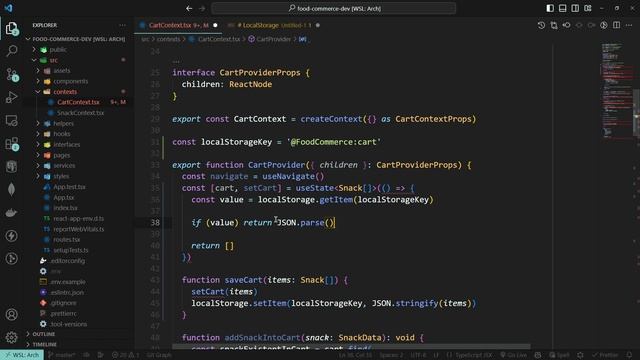Collapse the contexts folder

click(65, 92)
